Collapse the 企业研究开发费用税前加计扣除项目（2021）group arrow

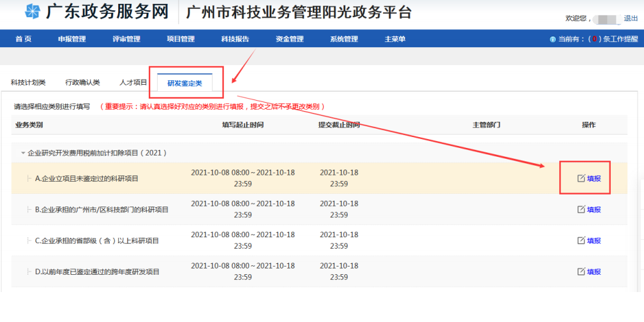[x=23, y=153]
